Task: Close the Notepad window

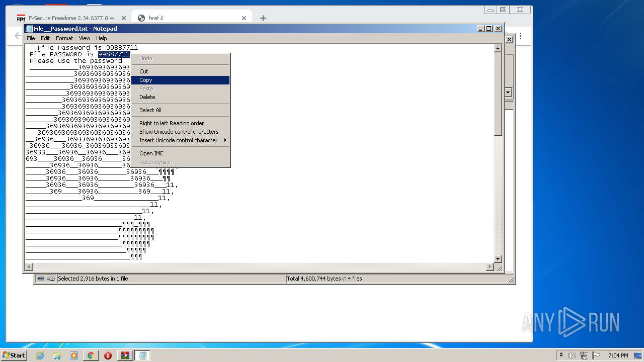Action: pyautogui.click(x=498, y=29)
